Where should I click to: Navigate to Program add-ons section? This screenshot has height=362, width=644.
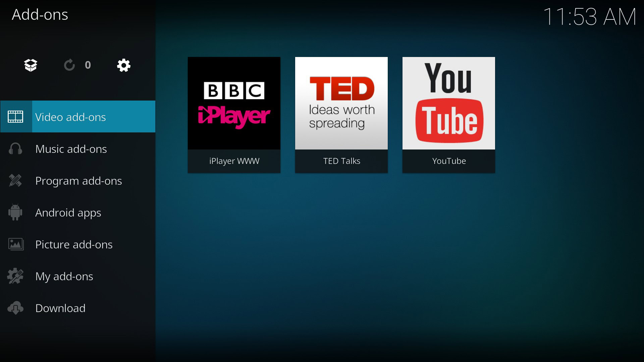point(79,180)
